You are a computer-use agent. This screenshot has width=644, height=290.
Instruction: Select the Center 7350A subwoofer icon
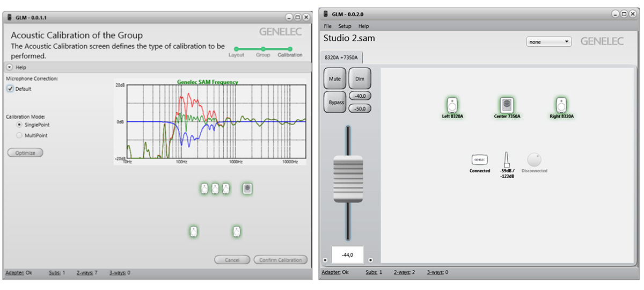[507, 105]
